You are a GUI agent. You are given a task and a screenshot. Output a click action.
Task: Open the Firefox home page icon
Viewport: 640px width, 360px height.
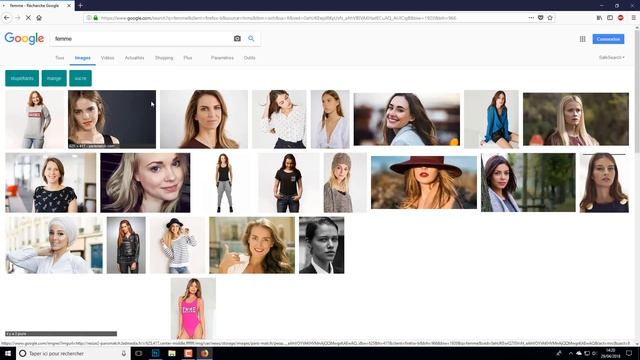coord(39,18)
